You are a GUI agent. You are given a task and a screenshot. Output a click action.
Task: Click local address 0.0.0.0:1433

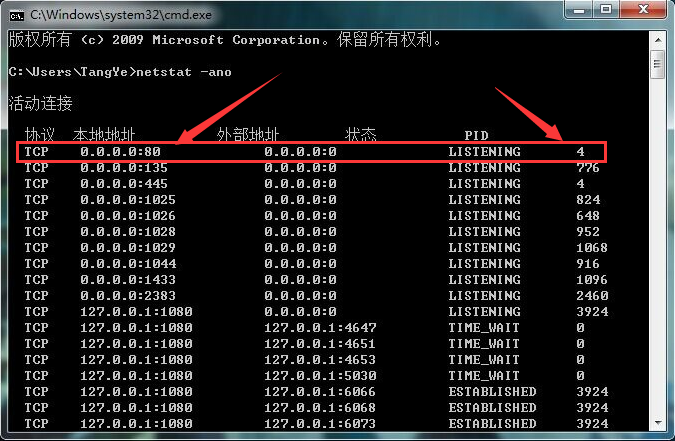coord(128,280)
